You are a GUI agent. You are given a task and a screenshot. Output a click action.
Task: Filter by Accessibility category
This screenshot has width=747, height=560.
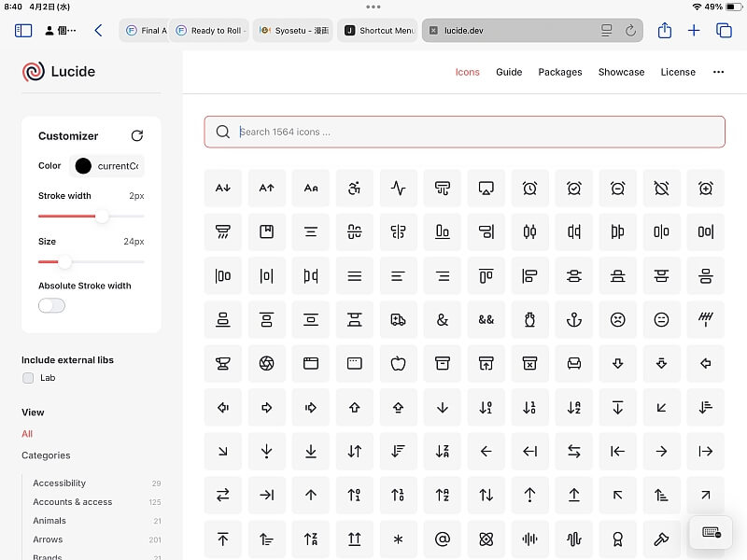(x=59, y=483)
